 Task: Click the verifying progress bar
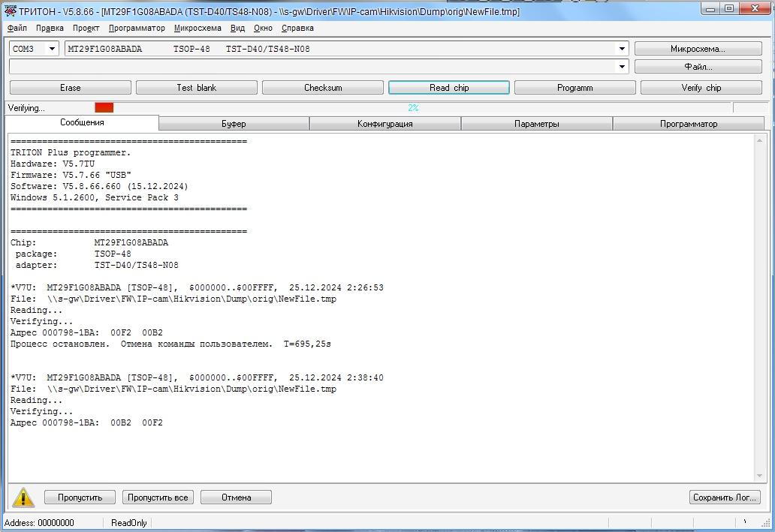pos(413,108)
